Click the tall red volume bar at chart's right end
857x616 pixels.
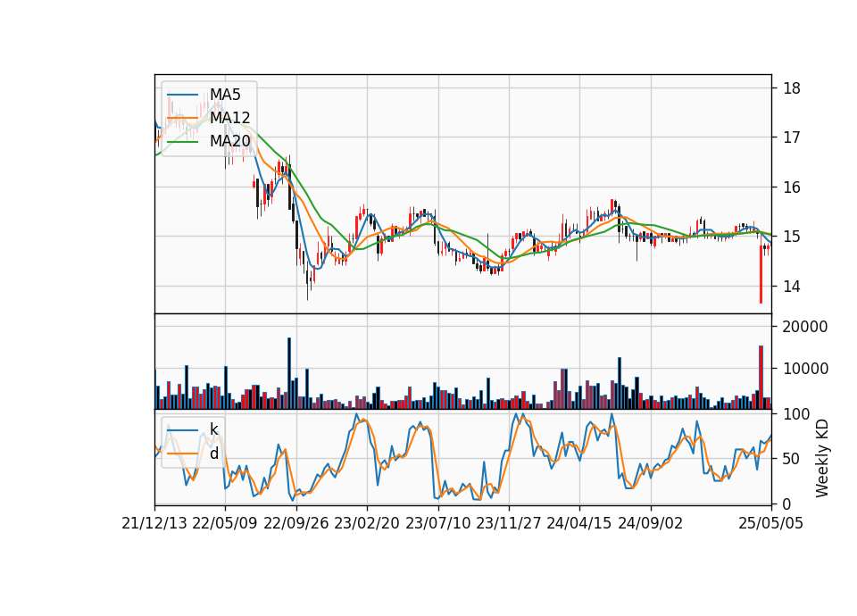761,377
